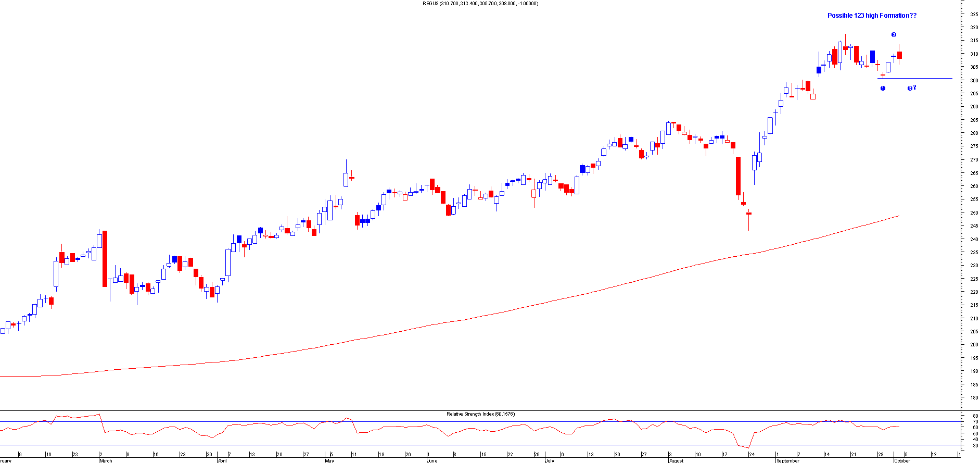Click the circled number 3 marker with question mark
980x463 pixels.
tap(911, 88)
